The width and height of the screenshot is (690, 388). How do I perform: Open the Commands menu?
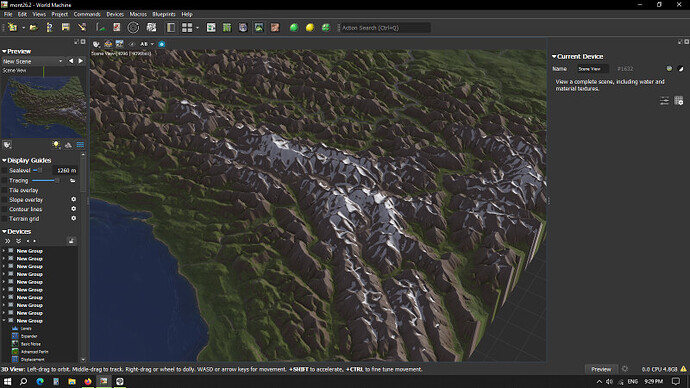(87, 14)
